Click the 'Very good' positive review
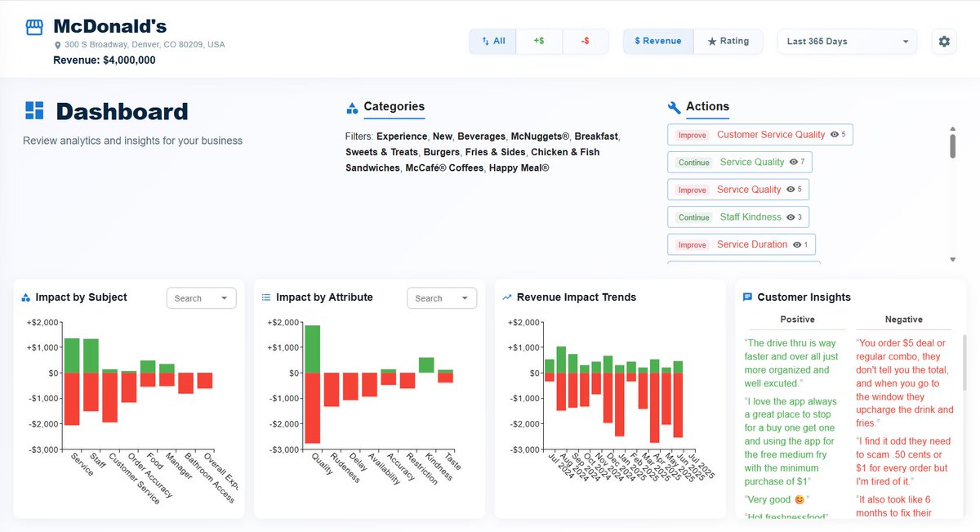The height and width of the screenshot is (532, 980). pyautogui.click(x=777, y=499)
